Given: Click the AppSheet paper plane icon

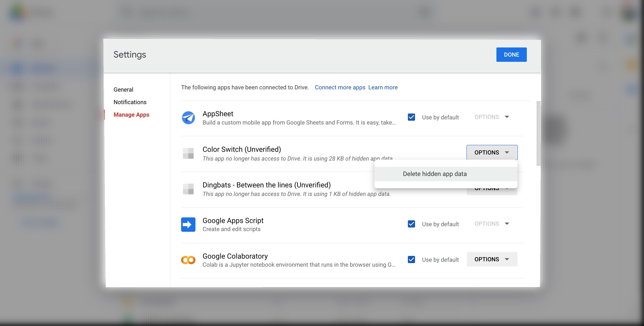Looking at the screenshot, I should coord(188,118).
